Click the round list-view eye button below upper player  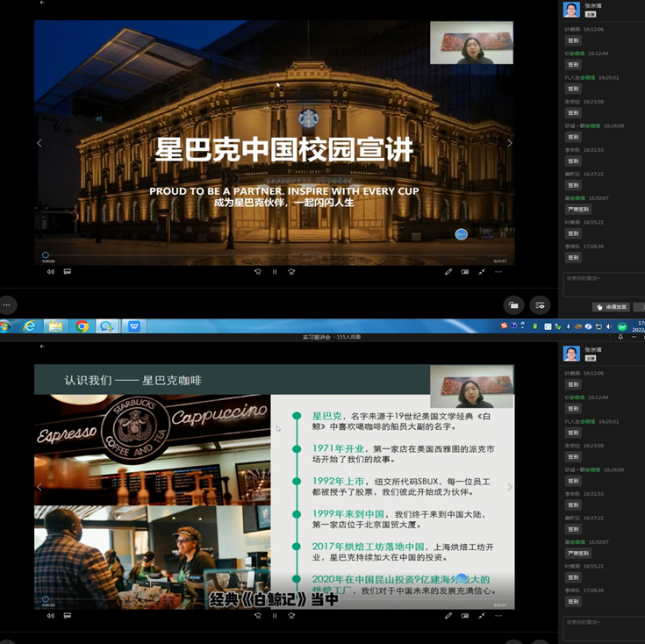click(x=540, y=305)
